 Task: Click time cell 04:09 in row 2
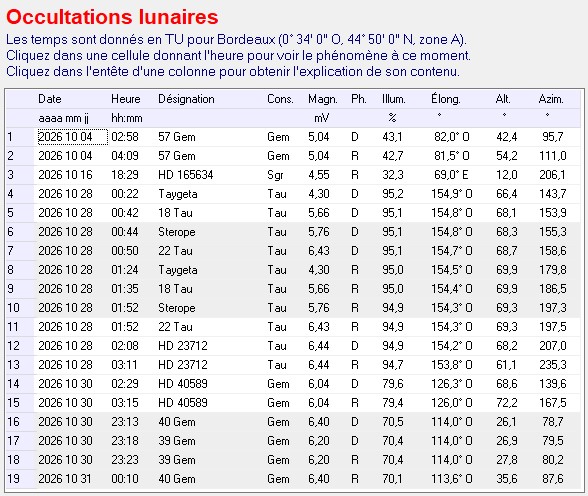point(125,156)
